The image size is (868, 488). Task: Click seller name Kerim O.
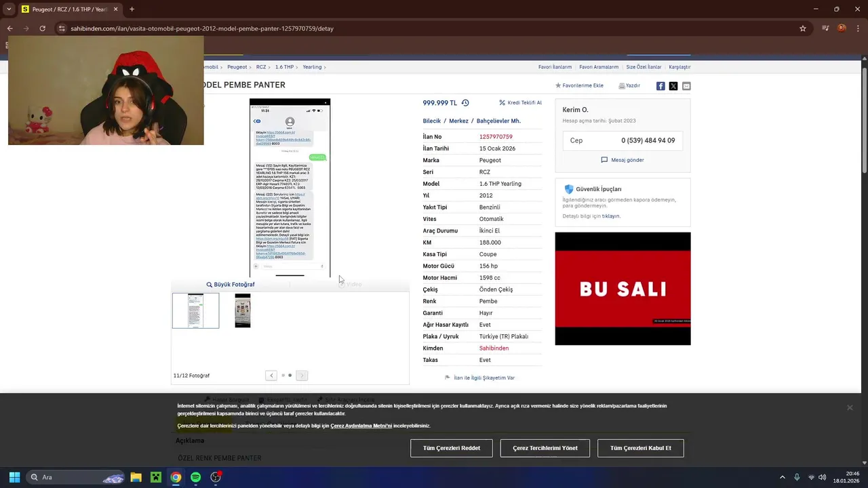point(576,110)
